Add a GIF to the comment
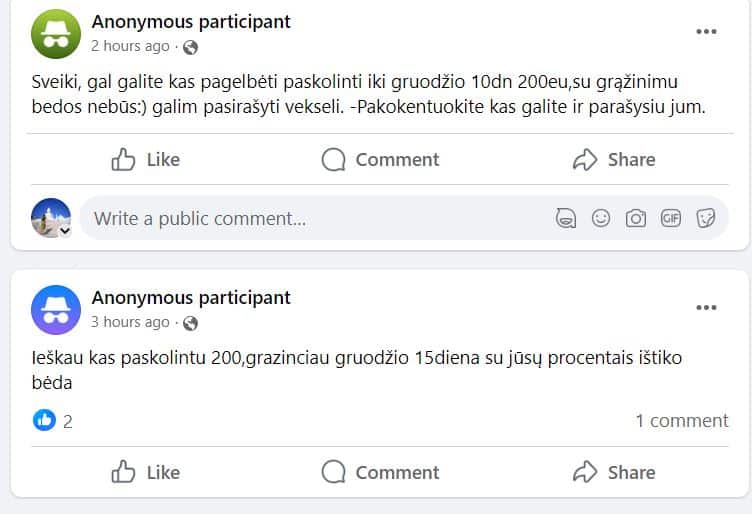Viewport: 752px width, 514px height. (x=671, y=218)
